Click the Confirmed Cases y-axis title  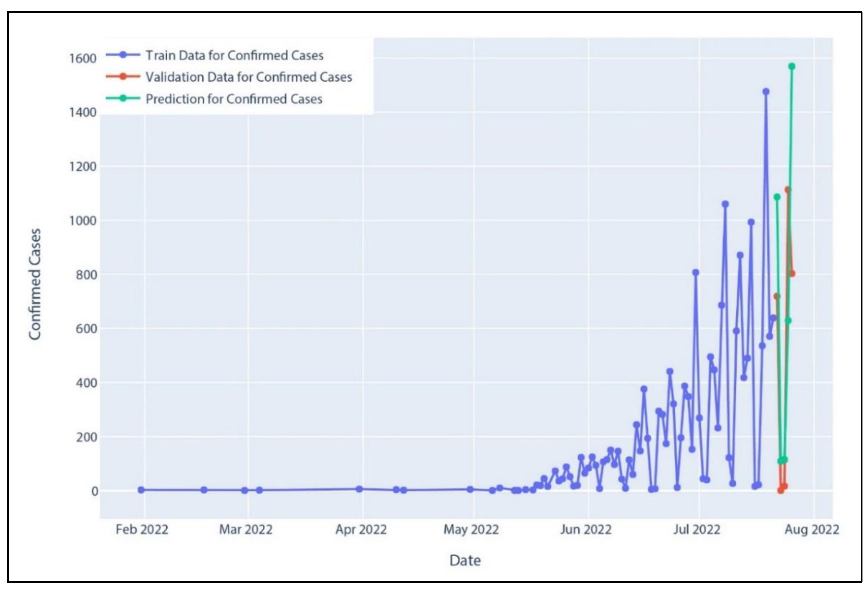[35, 284]
